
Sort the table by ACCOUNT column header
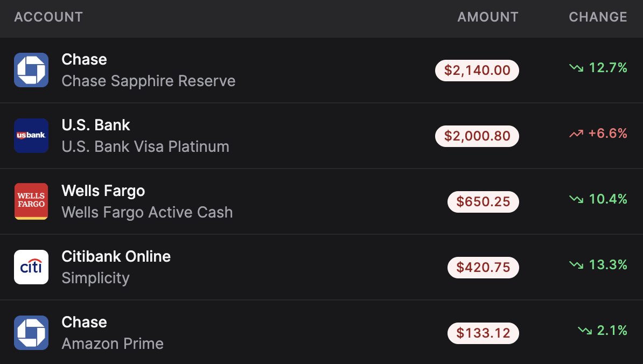[x=48, y=17]
